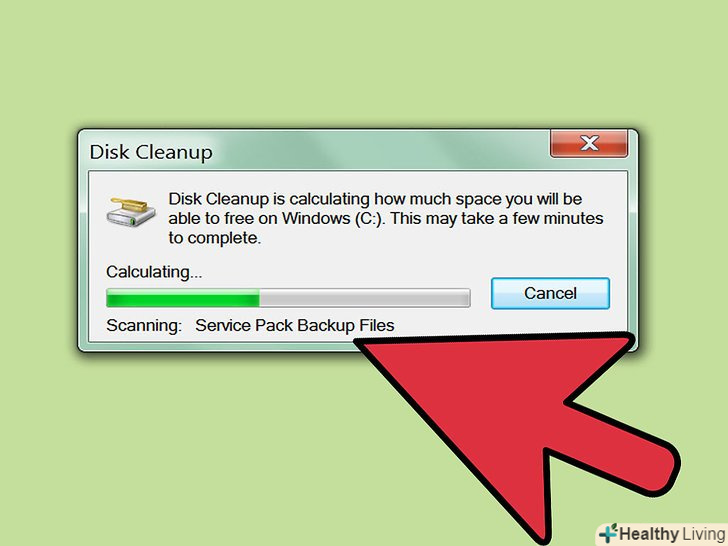This screenshot has height=546, width=728.
Task: Close the Disk Cleanup dialog
Action: [x=589, y=143]
